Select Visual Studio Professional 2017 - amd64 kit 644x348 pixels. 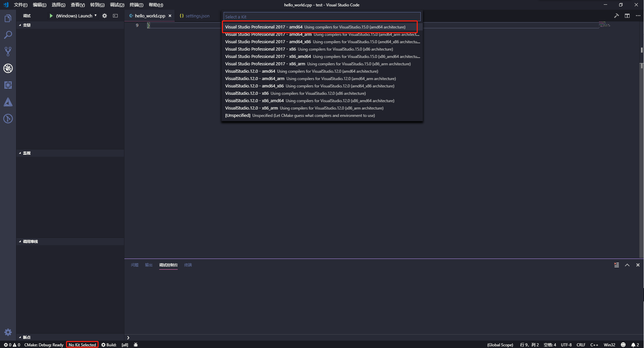[322, 27]
